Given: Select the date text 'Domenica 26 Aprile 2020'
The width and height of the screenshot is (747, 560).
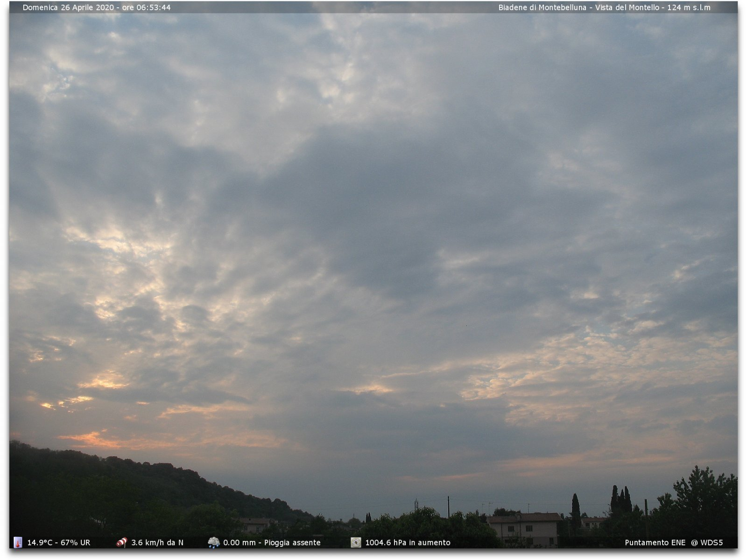Looking at the screenshot, I should coord(68,7).
